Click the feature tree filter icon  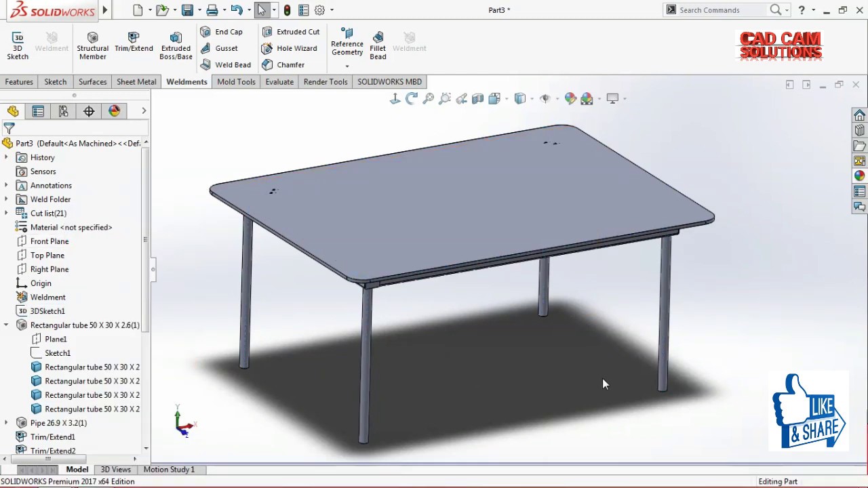(9, 127)
